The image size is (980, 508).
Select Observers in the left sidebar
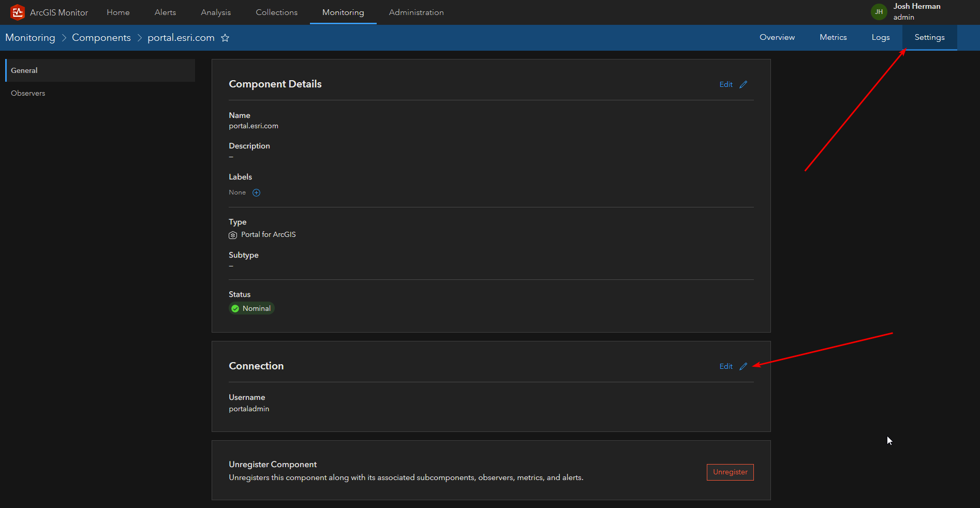tap(28, 93)
